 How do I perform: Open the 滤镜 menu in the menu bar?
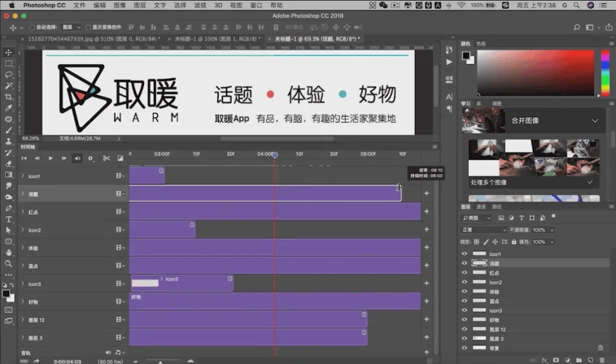click(201, 4)
